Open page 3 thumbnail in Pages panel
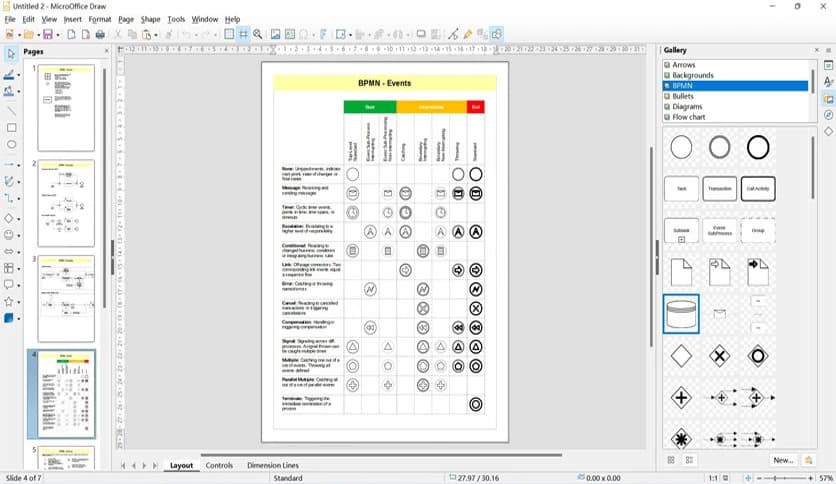 pos(66,299)
